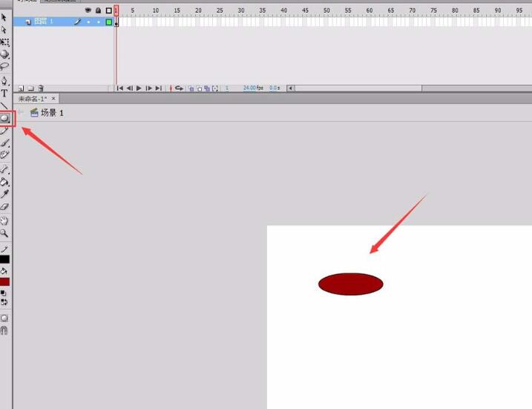Click frame 20 in the timeline ruler
The image size is (532, 409).
pos(198,10)
